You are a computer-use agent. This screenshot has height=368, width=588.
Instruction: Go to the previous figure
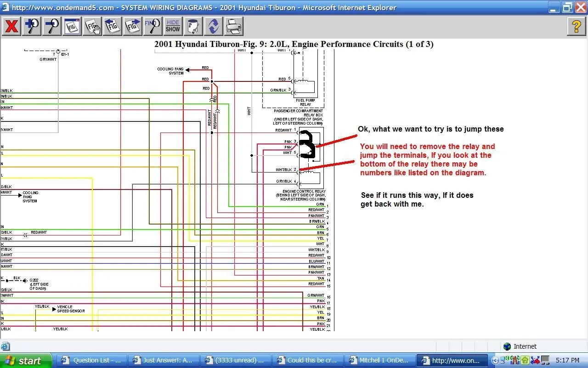(x=113, y=26)
